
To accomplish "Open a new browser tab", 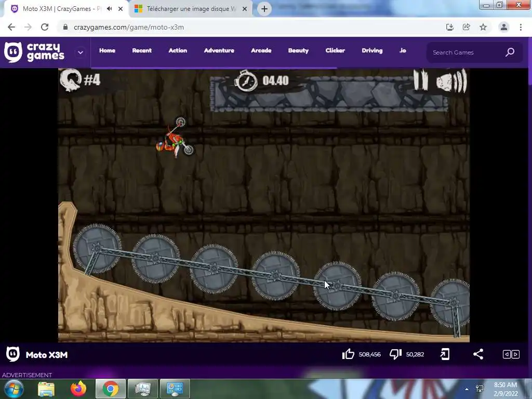I will pos(264,9).
